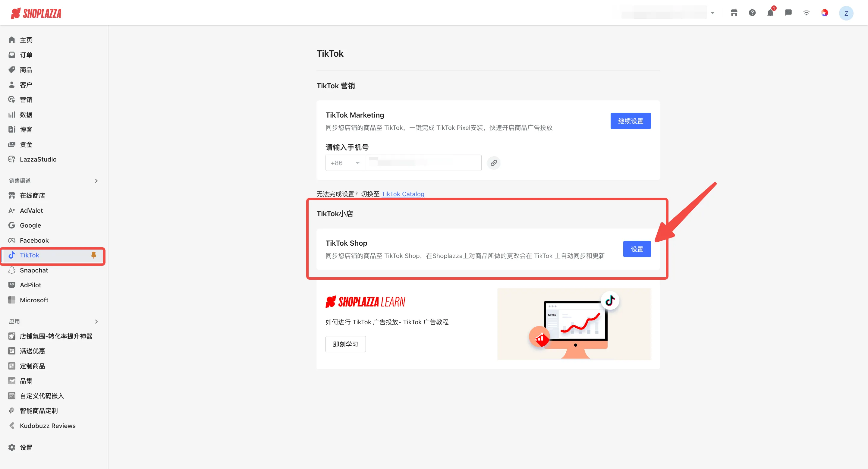The height and width of the screenshot is (469, 868).
Task: Open 数据 in the sidebar
Action: tap(26, 115)
